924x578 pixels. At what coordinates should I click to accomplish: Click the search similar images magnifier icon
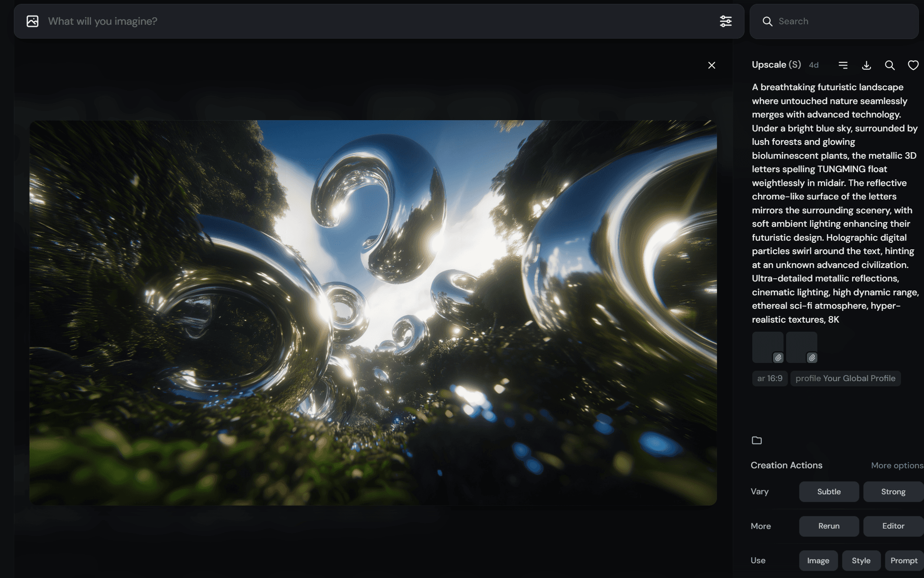click(x=890, y=65)
